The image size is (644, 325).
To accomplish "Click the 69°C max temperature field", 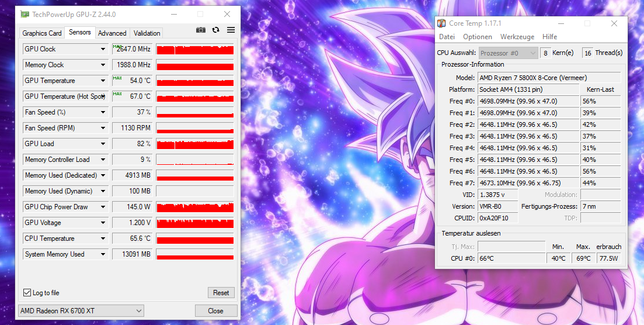I will [x=583, y=258].
